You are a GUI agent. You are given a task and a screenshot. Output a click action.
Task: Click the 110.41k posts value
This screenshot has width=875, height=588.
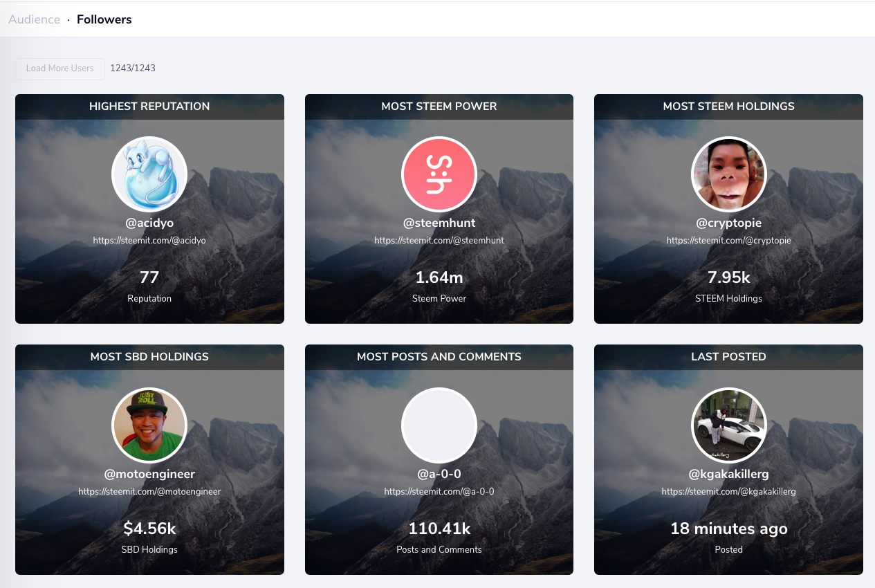439,529
